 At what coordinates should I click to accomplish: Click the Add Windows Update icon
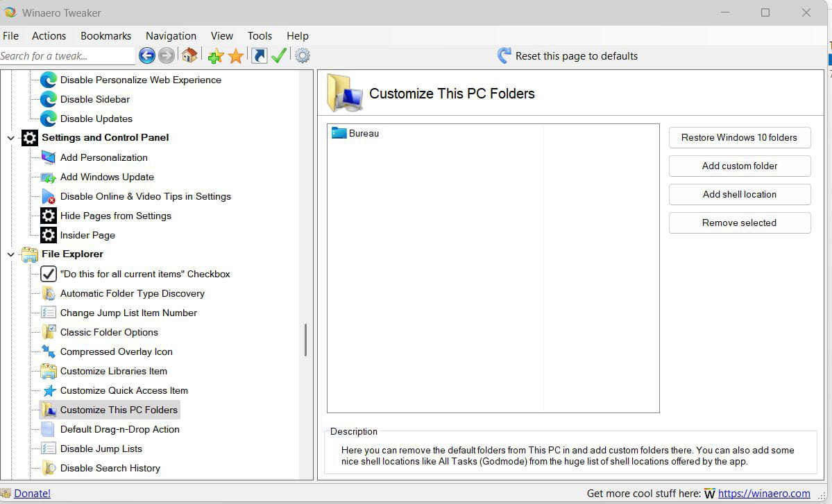point(49,177)
